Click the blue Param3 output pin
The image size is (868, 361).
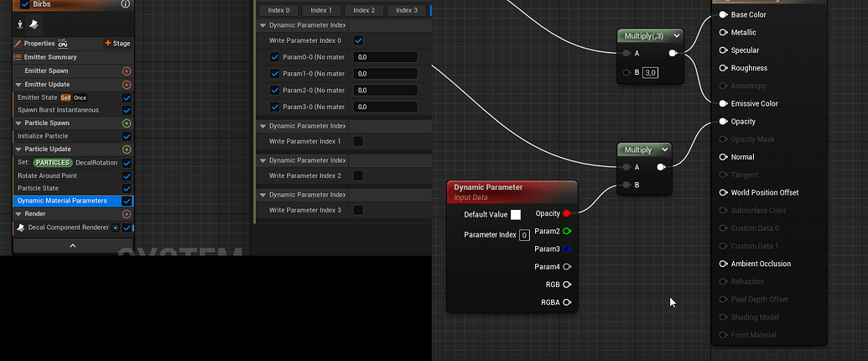[567, 249]
